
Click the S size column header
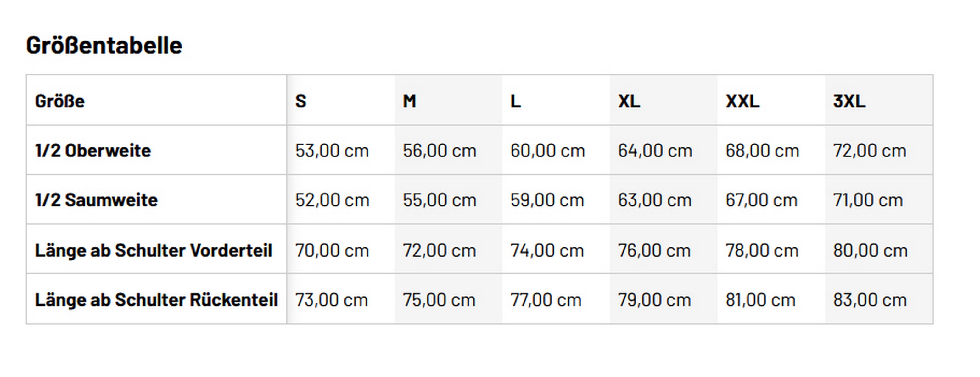(300, 101)
